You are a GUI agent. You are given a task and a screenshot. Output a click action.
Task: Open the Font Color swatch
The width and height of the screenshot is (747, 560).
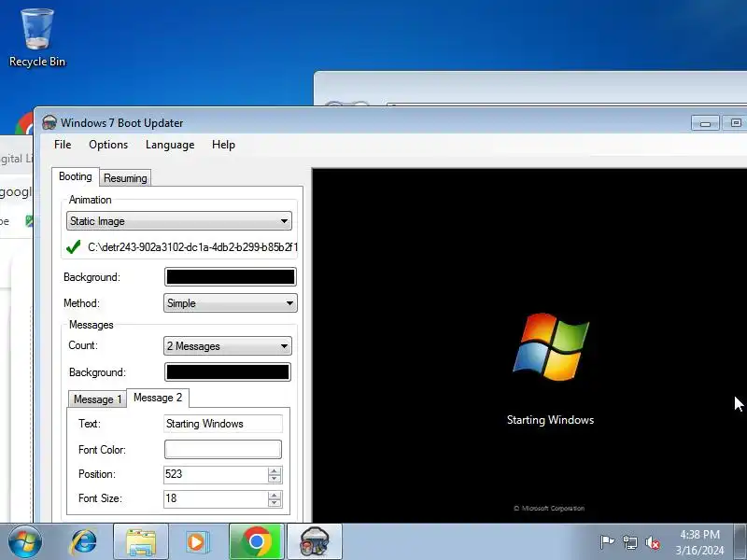(223, 450)
